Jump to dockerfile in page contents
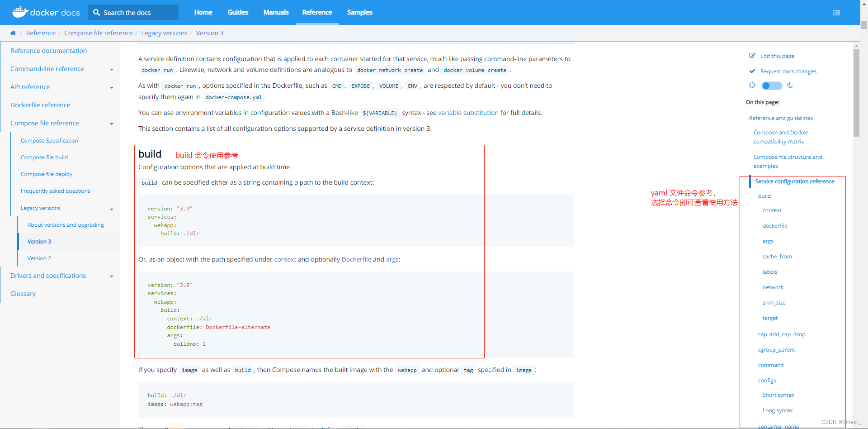Screen dimensions: 868x429 (x=775, y=226)
